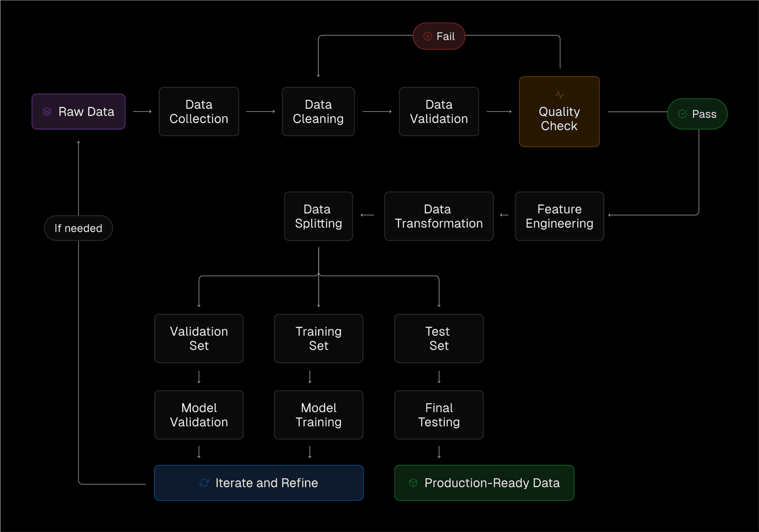Select the Pass pill on the right
The height and width of the screenshot is (532, 759).
click(x=697, y=114)
